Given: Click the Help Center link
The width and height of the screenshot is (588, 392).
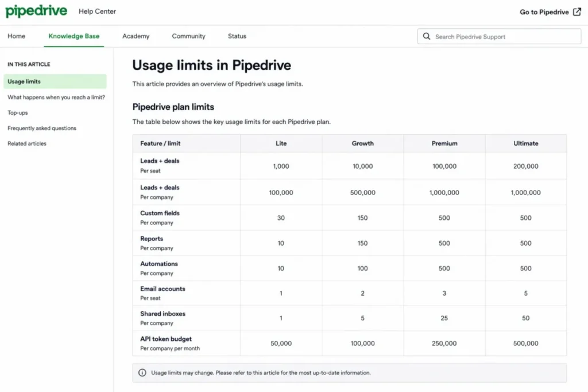Looking at the screenshot, I should coord(97,11).
